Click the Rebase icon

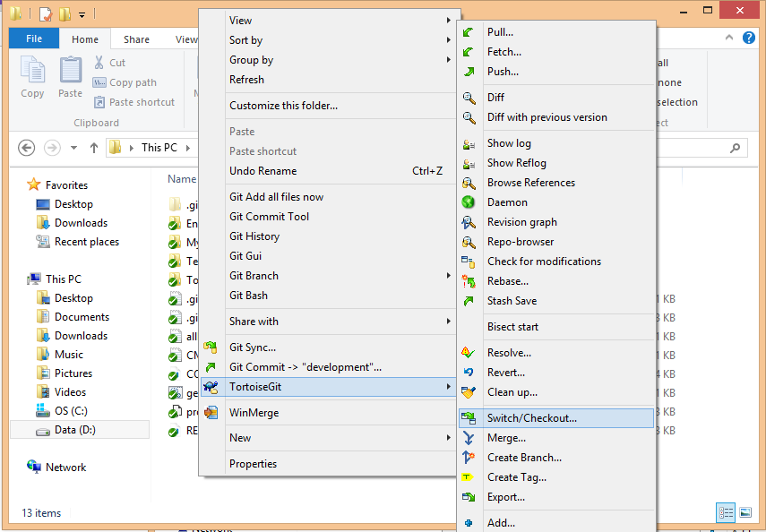pyautogui.click(x=469, y=281)
